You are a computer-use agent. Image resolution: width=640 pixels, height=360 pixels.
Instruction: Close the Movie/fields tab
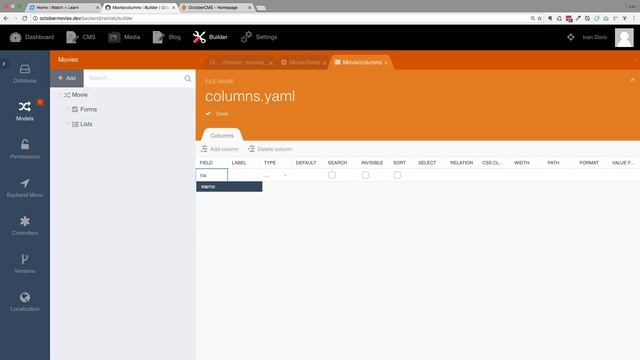pyautogui.click(x=324, y=63)
